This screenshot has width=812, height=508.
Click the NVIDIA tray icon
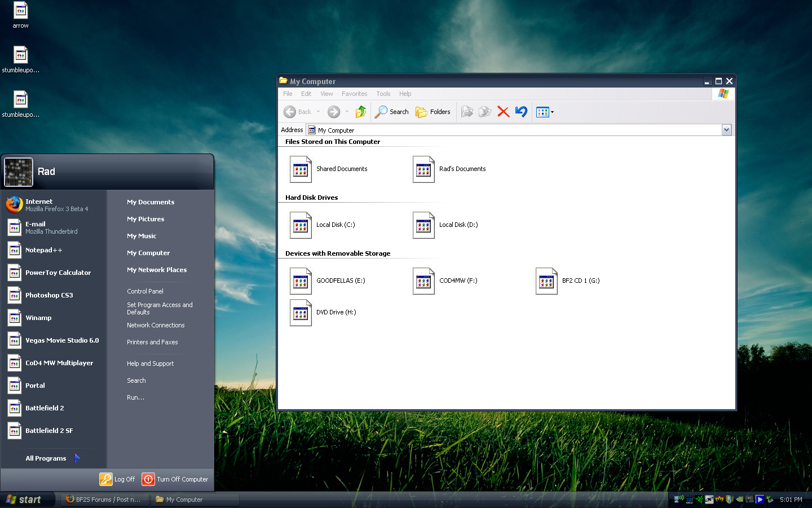[x=739, y=500]
